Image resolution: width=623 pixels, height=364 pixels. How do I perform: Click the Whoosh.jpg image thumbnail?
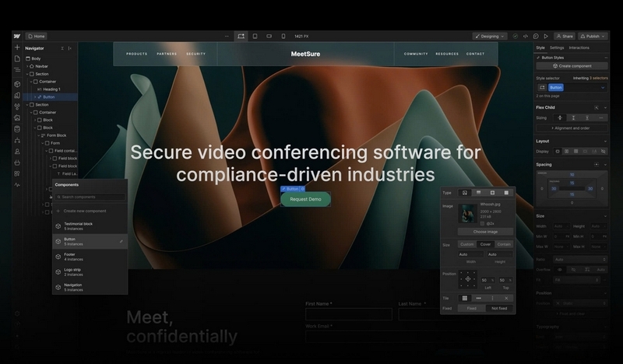(x=467, y=214)
